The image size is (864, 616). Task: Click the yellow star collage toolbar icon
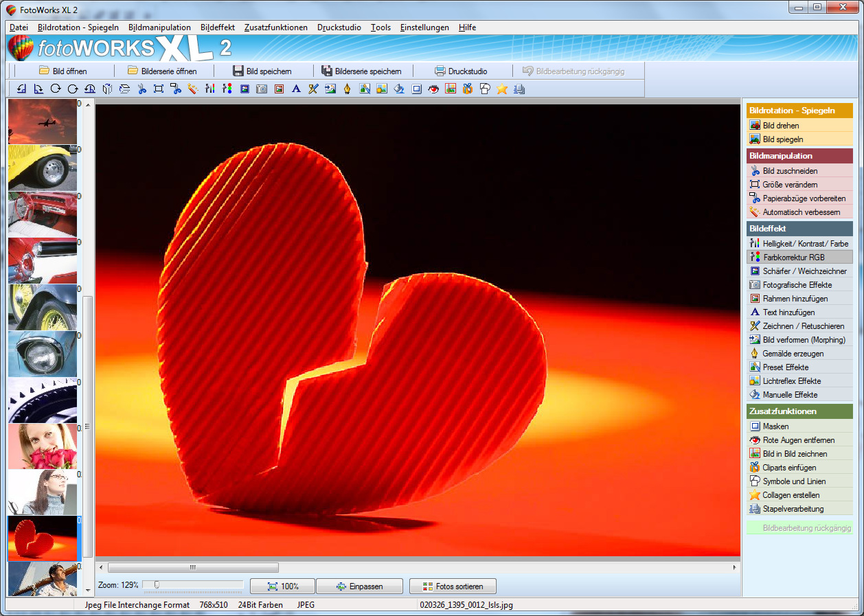(502, 89)
